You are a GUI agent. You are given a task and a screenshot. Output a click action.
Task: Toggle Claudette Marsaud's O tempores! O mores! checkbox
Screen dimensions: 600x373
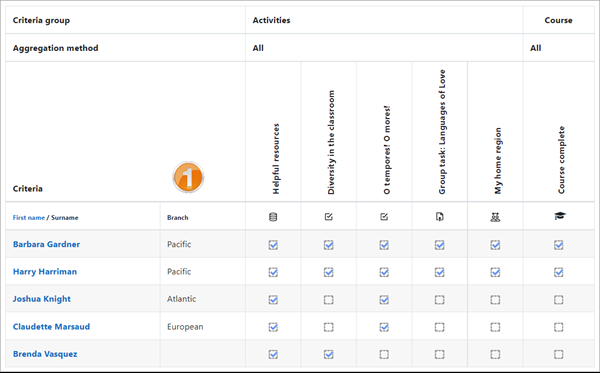click(x=384, y=327)
